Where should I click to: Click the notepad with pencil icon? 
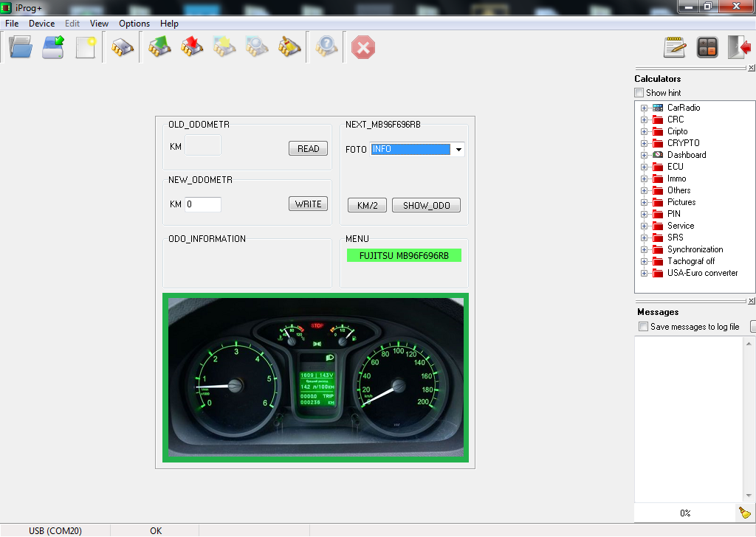point(675,48)
